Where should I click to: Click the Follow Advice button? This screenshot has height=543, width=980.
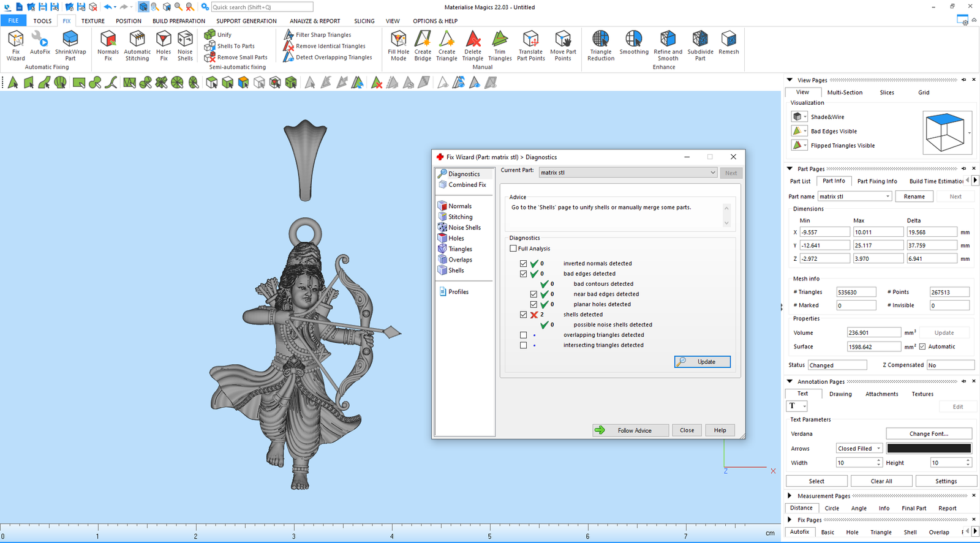(630, 430)
